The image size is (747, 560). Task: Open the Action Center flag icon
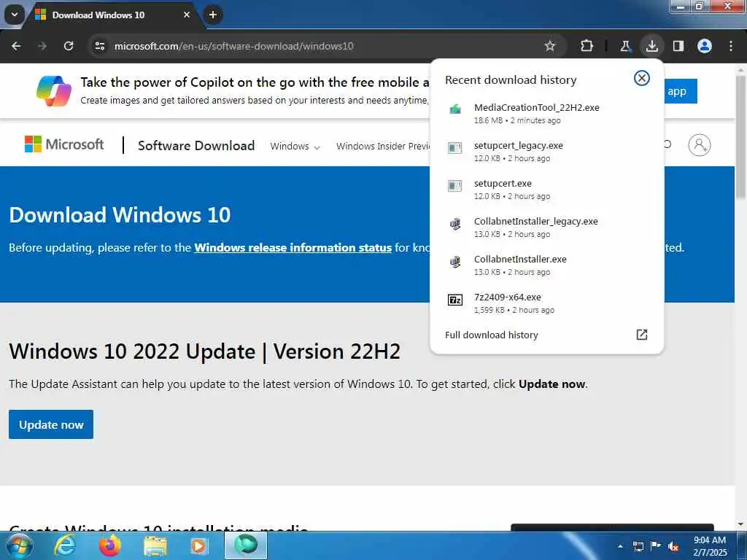[x=656, y=546]
